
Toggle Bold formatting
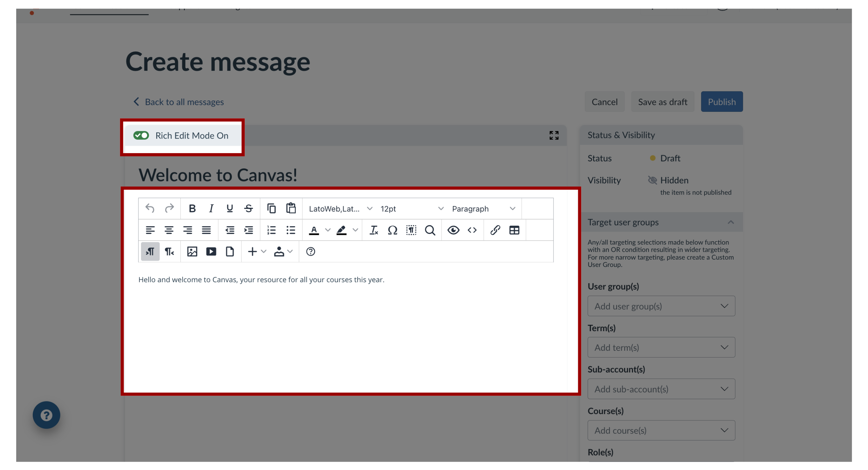[x=192, y=208]
